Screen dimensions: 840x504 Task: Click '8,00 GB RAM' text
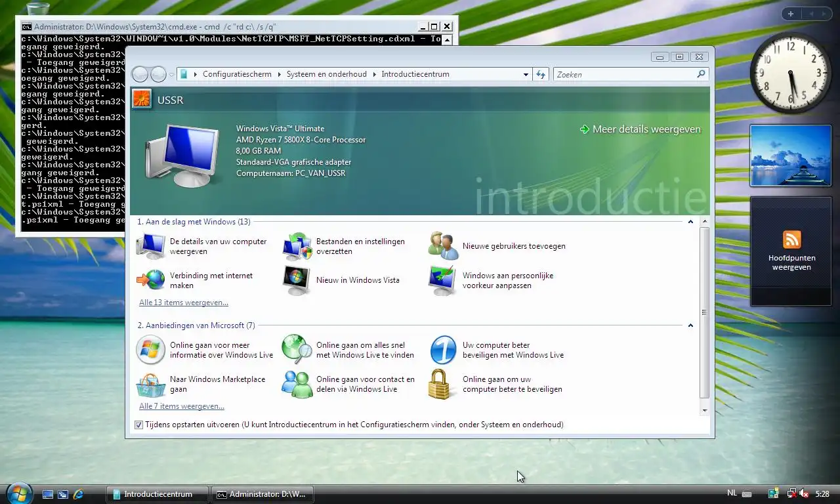click(259, 151)
